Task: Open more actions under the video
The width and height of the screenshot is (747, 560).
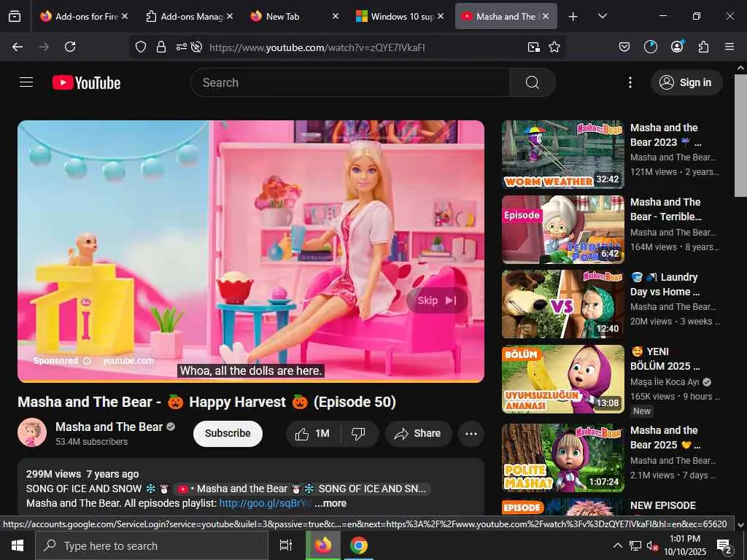Action: [471, 434]
